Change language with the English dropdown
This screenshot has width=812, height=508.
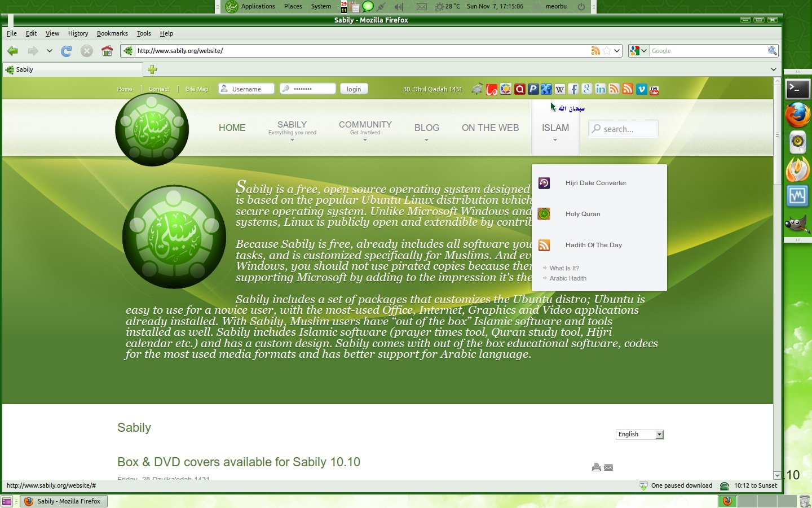639,434
